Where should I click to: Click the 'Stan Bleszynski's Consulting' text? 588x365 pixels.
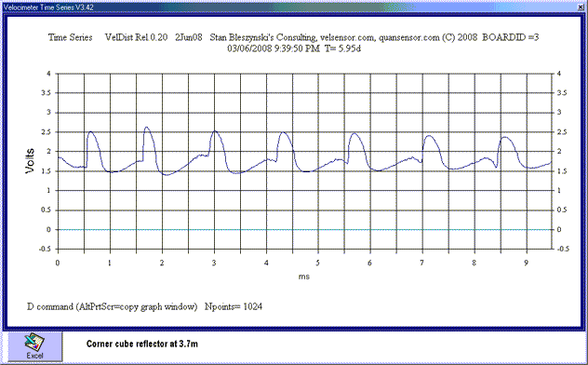[x=262, y=37]
